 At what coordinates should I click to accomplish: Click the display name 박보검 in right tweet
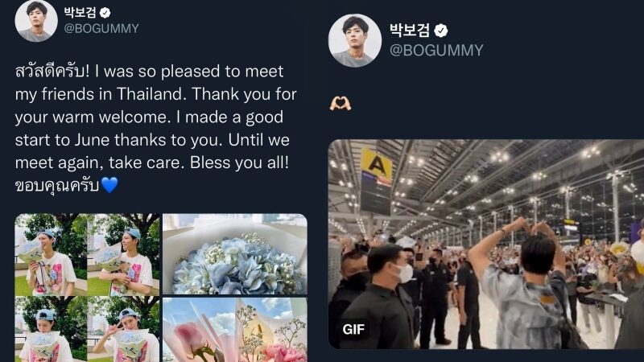[x=410, y=30]
